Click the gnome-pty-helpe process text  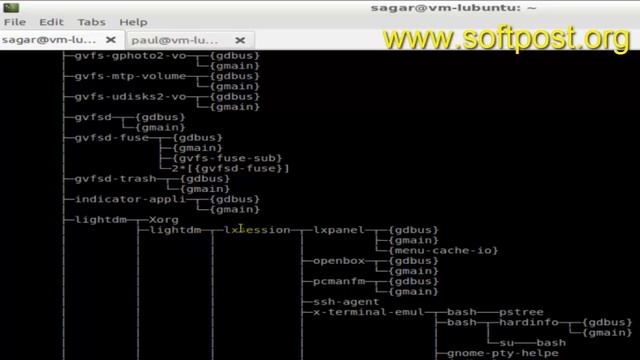pos(502,353)
